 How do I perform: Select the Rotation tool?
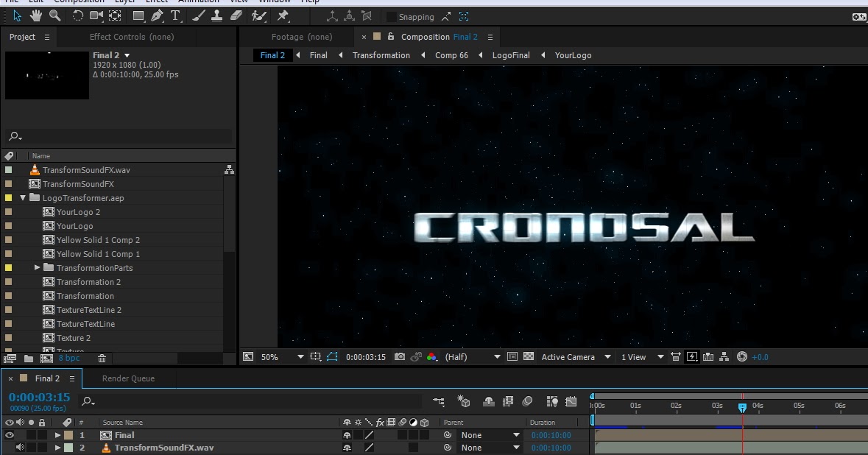tap(77, 16)
